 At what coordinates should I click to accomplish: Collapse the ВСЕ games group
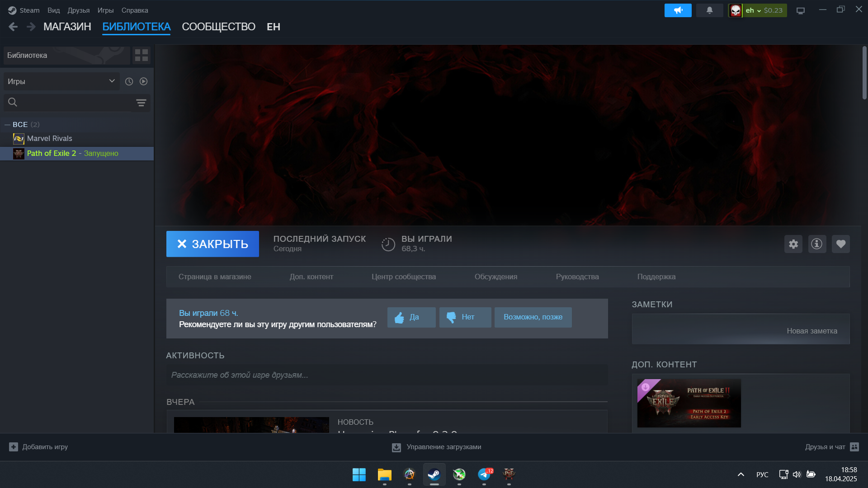coord(7,125)
